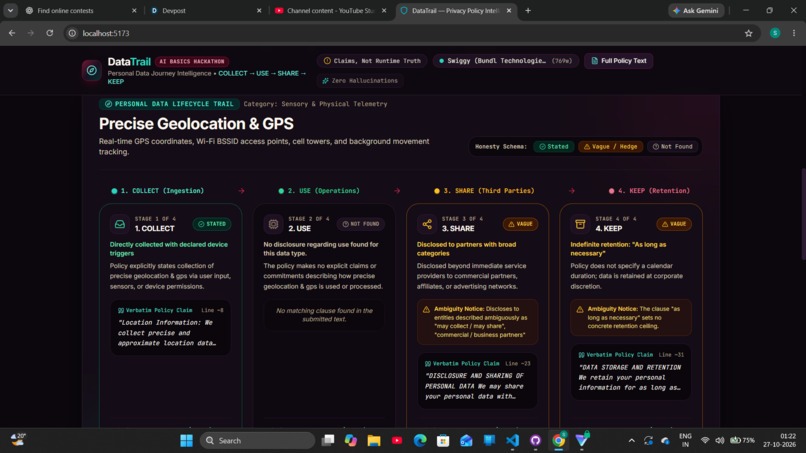
Task: View site information icon in address bar
Action: tap(72, 33)
